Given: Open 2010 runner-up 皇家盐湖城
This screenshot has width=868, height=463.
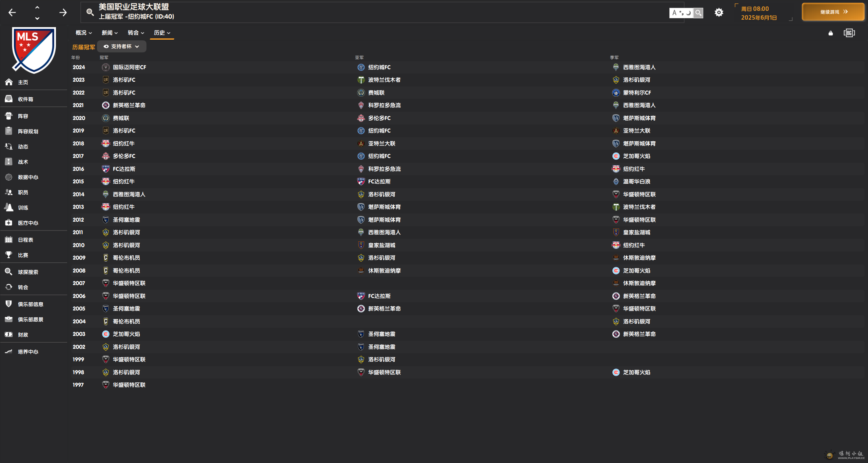Looking at the screenshot, I should [x=382, y=245].
